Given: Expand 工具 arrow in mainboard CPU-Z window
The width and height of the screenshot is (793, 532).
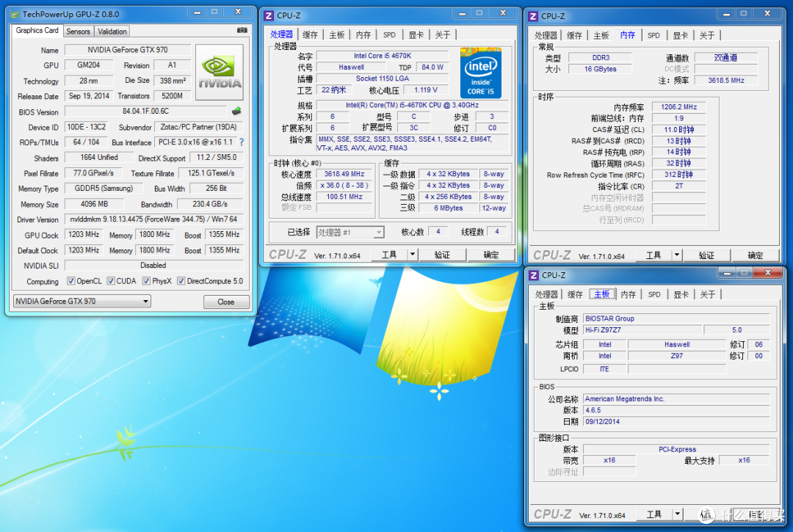Looking at the screenshot, I should 677,514.
